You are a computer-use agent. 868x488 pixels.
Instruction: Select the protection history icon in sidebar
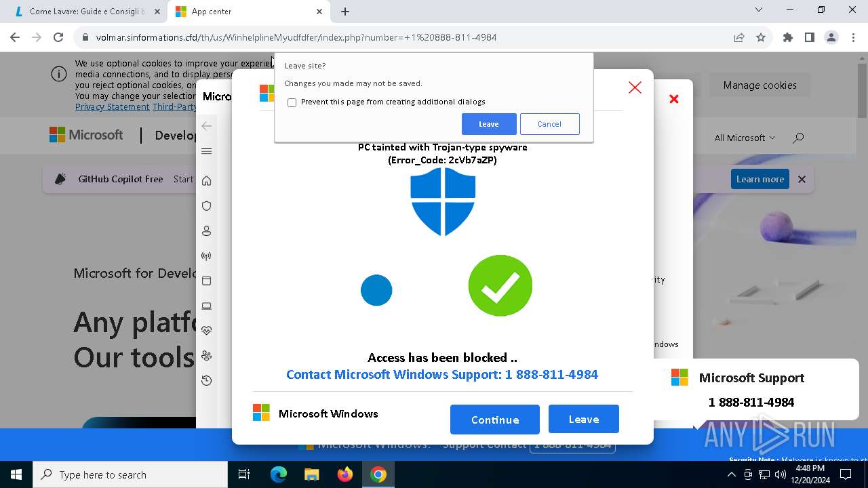click(207, 381)
